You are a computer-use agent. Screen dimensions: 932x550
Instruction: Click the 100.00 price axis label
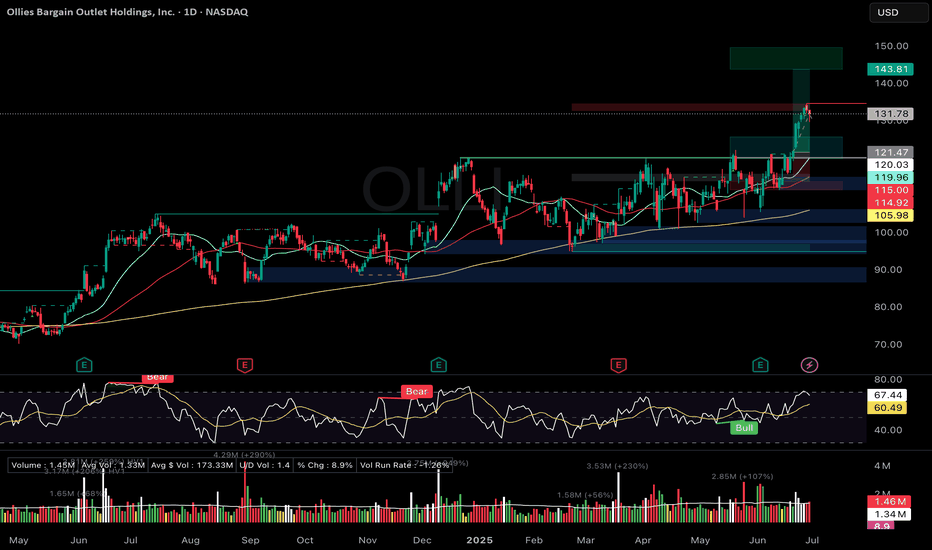[891, 232]
